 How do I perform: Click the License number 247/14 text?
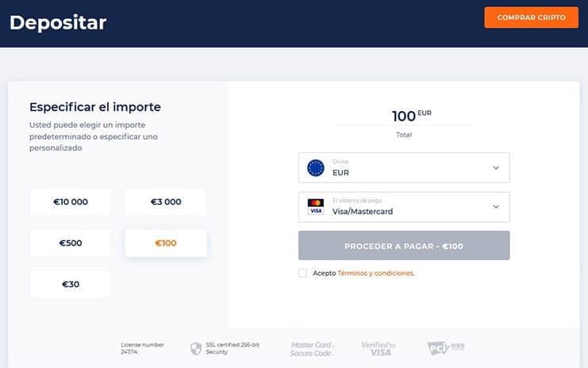(x=142, y=348)
